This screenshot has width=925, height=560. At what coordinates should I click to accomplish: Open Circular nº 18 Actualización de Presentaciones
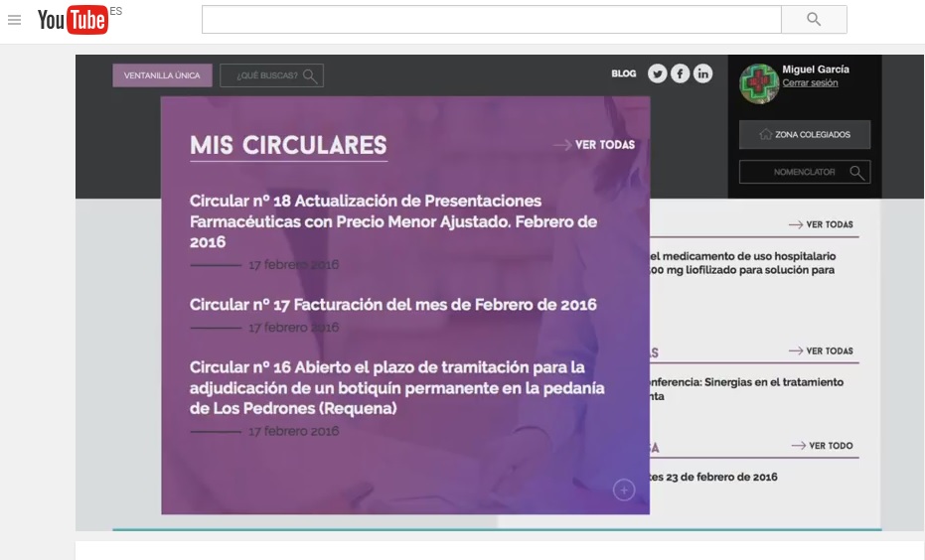393,221
